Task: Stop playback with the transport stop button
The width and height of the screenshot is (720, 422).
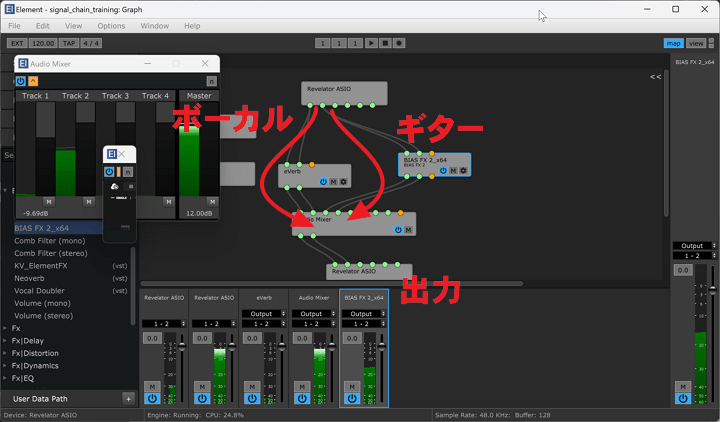Action: point(385,43)
